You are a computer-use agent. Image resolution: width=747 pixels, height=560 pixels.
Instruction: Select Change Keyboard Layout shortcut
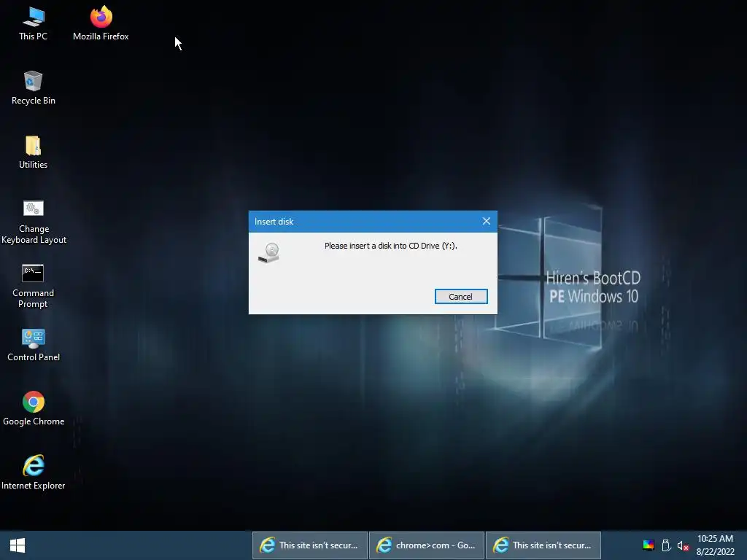click(x=34, y=222)
